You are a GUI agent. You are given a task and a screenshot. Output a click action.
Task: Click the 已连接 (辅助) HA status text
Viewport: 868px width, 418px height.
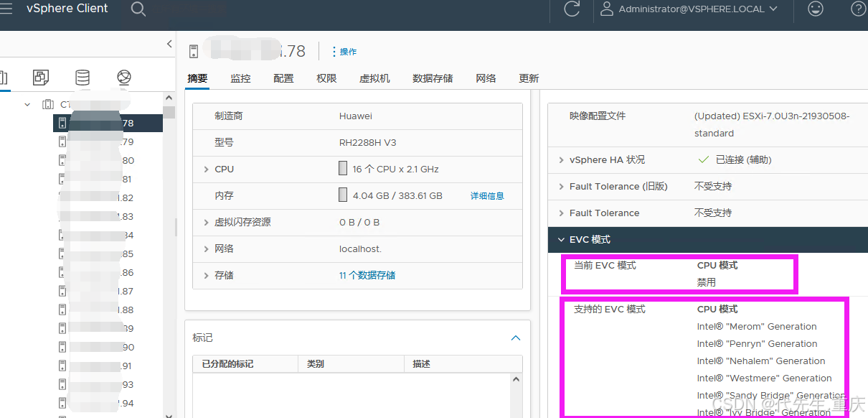click(744, 160)
